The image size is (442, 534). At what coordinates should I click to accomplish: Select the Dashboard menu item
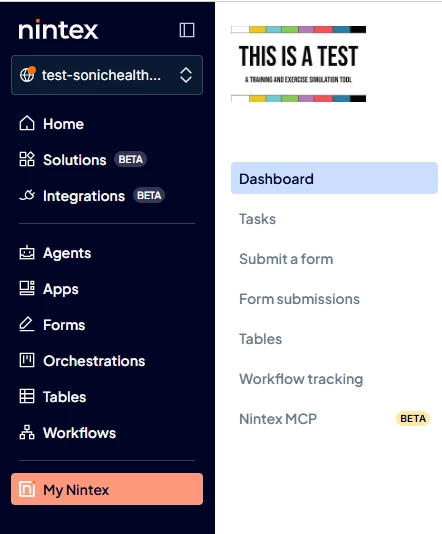coord(334,178)
